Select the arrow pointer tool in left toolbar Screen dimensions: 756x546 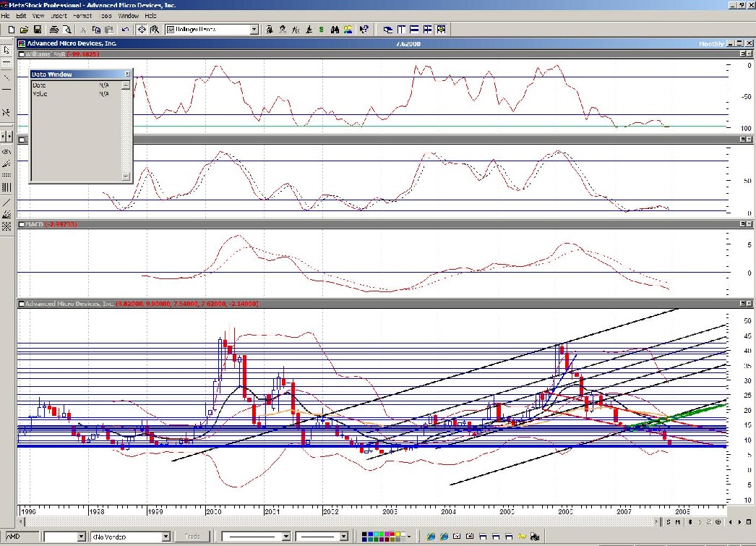(x=7, y=50)
